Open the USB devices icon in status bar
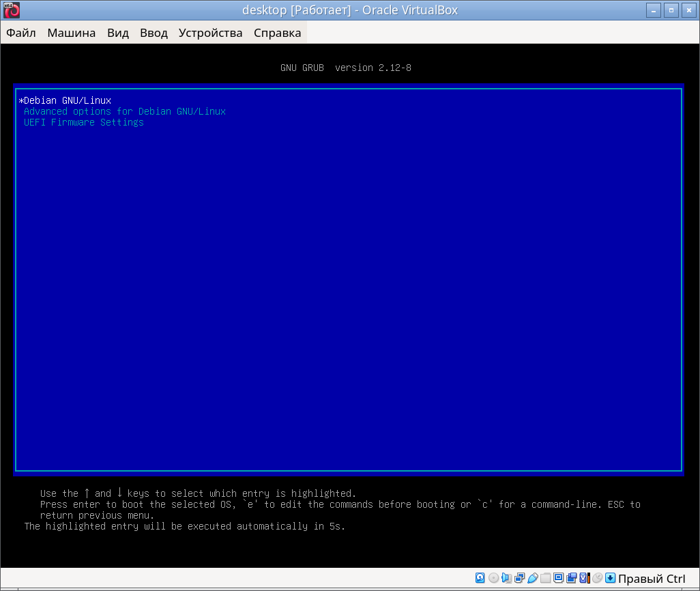Screen dimensions: 700x591 532,578
